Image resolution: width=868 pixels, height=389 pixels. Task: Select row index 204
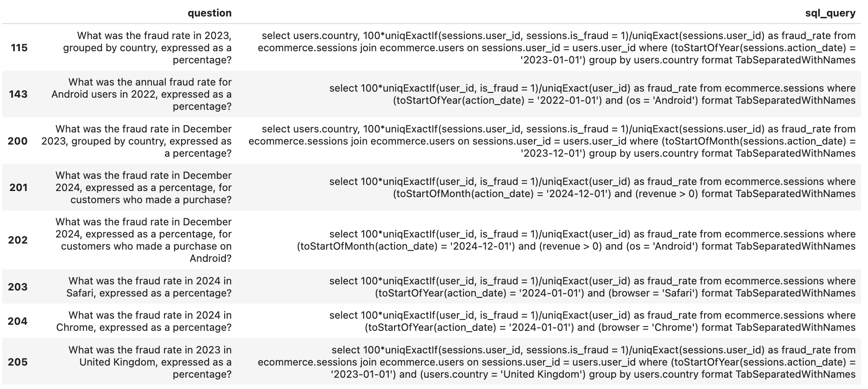pyautogui.click(x=17, y=321)
